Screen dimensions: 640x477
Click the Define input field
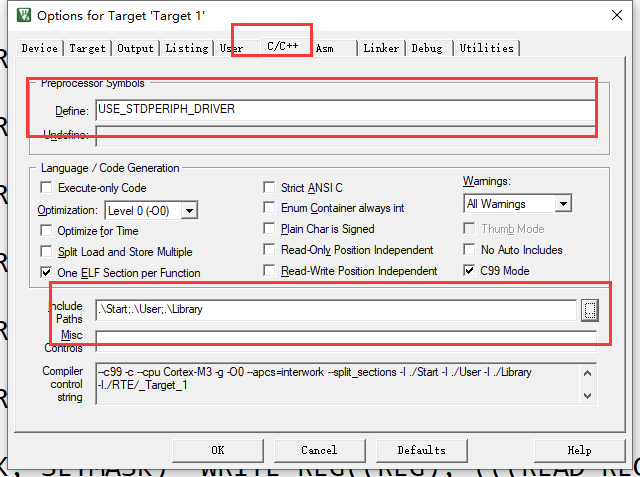point(346,110)
